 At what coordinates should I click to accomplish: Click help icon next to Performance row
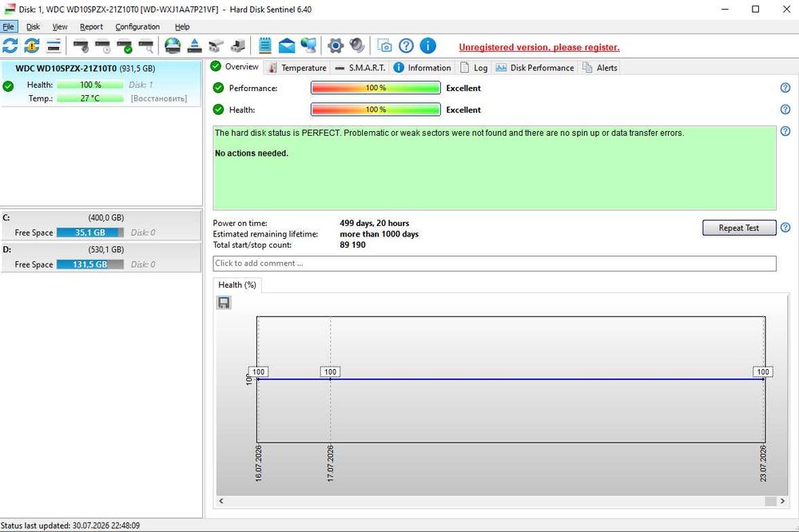(x=785, y=88)
